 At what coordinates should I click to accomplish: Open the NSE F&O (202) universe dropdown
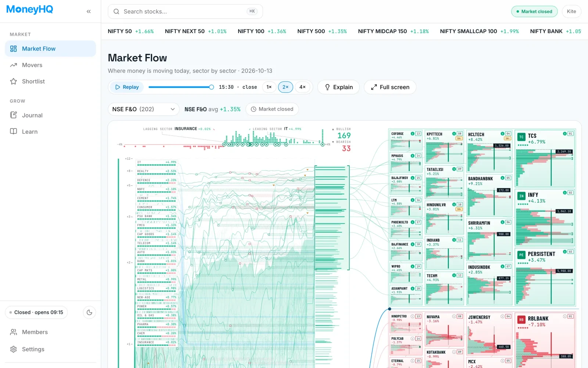pos(143,109)
